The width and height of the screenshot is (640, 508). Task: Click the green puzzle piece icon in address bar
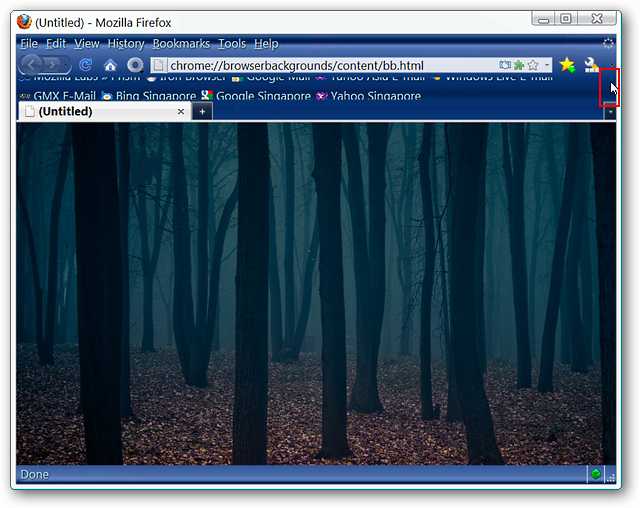click(519, 65)
